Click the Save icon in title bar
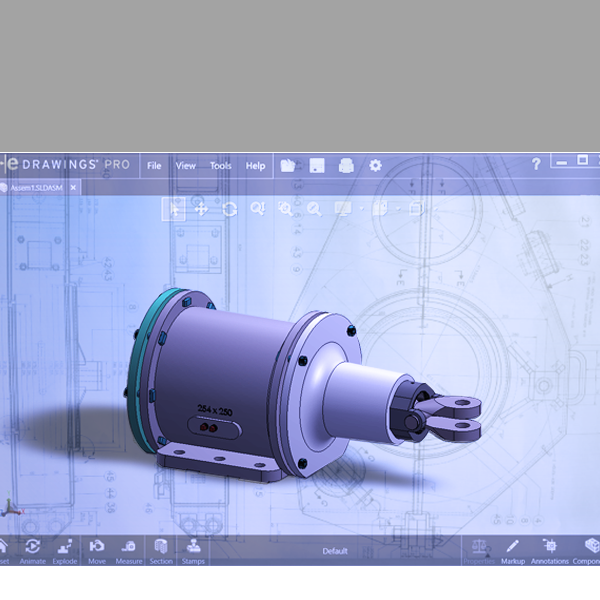Screen dimensions: 600x600 click(x=317, y=165)
